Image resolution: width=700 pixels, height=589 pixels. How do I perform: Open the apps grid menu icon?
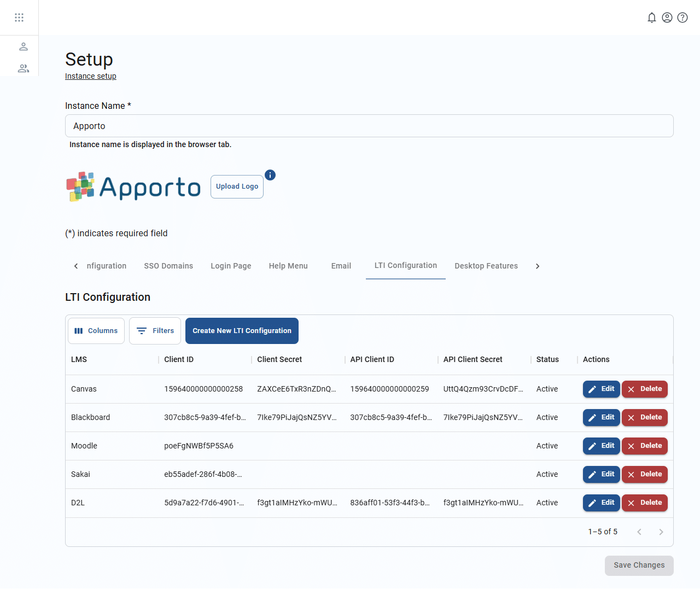(x=19, y=18)
